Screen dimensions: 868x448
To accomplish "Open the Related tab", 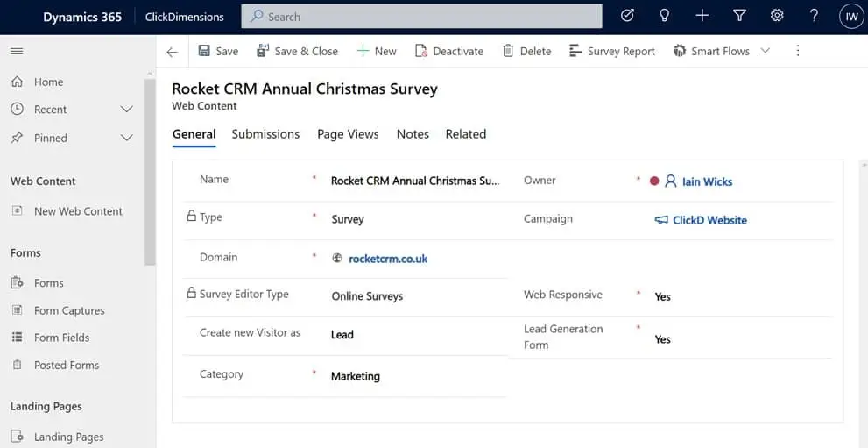I will [x=466, y=134].
